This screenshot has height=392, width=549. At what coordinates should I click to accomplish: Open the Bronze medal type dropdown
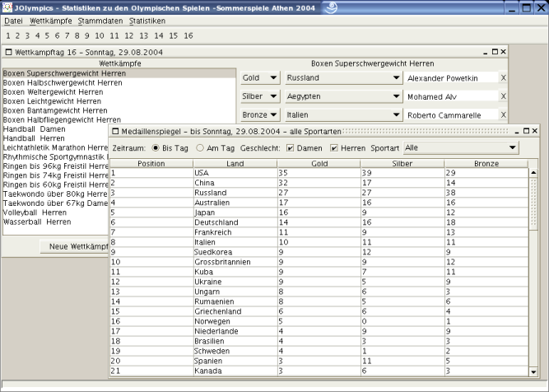[260, 115]
